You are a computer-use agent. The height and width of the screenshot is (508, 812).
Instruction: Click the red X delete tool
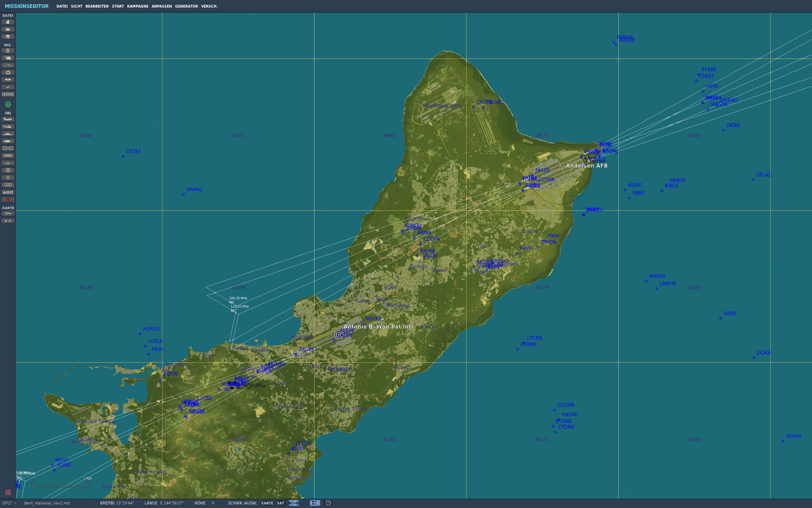8,200
